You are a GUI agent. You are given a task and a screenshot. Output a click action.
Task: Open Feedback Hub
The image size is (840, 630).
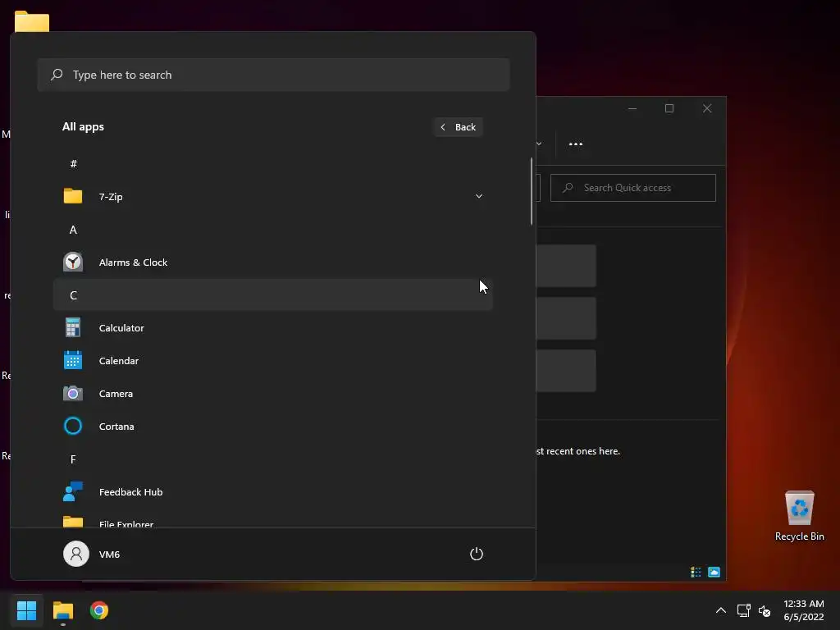272,491
